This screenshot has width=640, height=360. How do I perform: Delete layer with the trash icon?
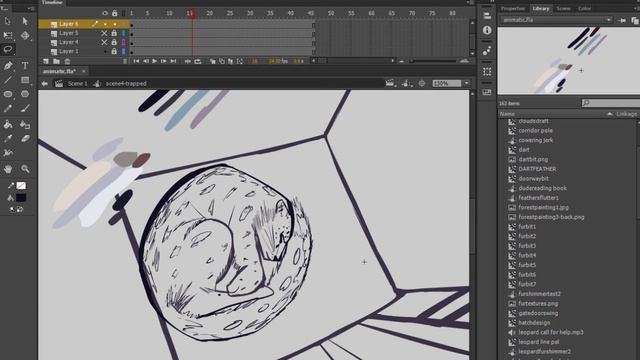pos(67,61)
